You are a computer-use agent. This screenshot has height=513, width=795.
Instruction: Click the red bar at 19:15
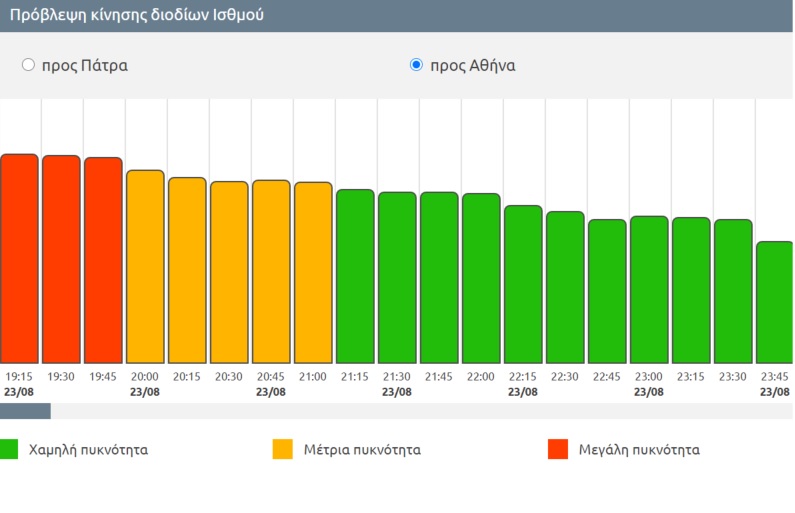(x=19, y=259)
